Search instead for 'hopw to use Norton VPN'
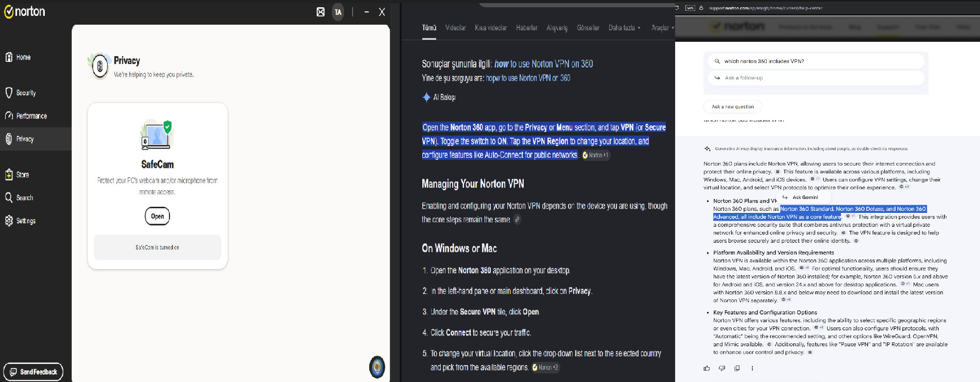The width and height of the screenshot is (980, 382). (528, 78)
